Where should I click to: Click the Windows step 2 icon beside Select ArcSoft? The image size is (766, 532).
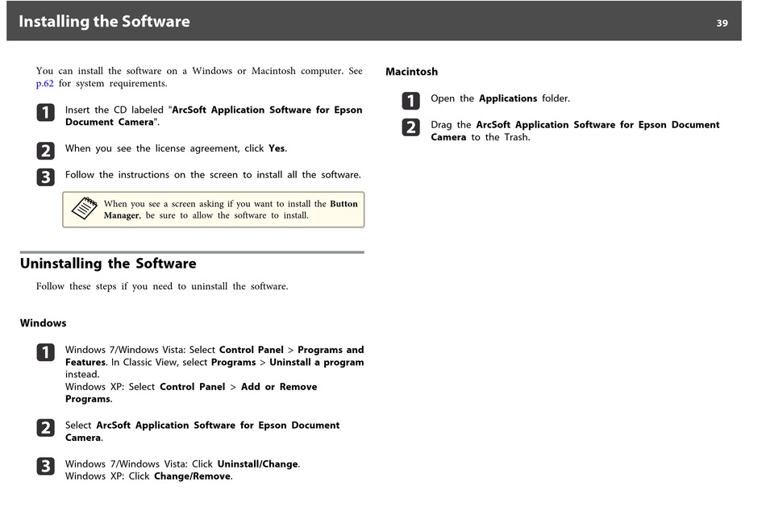46,428
